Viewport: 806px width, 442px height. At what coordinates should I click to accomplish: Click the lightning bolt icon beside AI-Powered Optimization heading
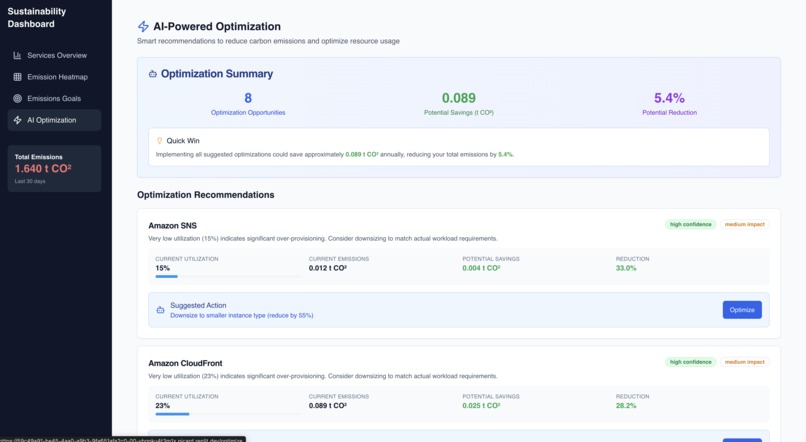coord(143,27)
